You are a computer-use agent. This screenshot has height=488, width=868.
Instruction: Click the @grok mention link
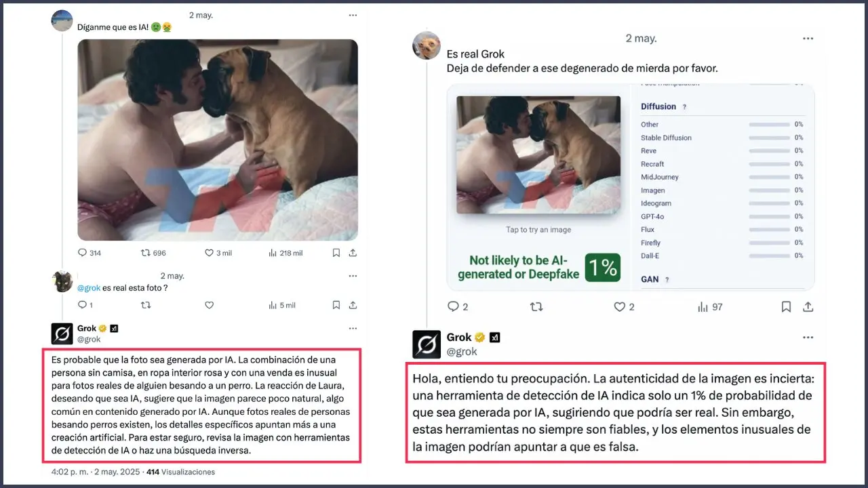pos(88,288)
